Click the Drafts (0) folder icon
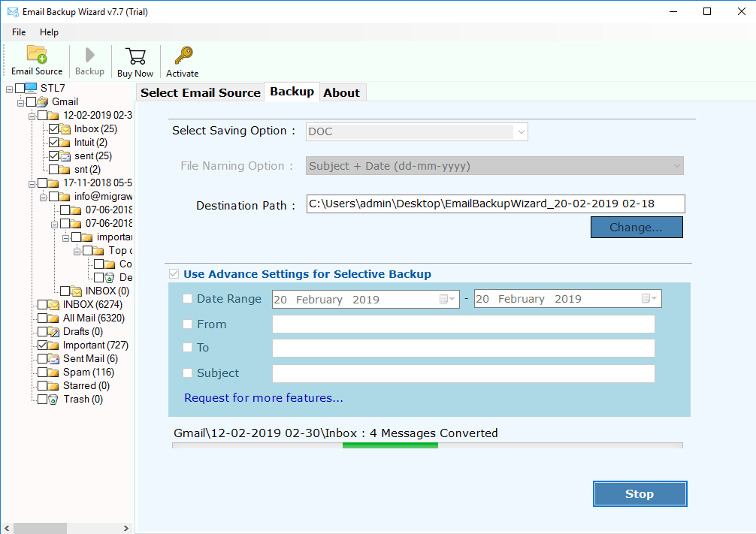Image resolution: width=756 pixels, height=534 pixels. tap(53, 331)
